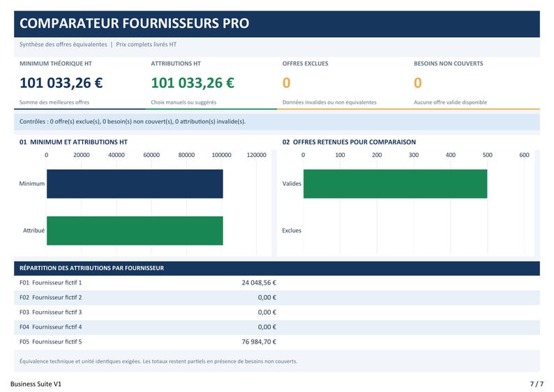Click the 0,00 € amount for F04

(x=267, y=327)
